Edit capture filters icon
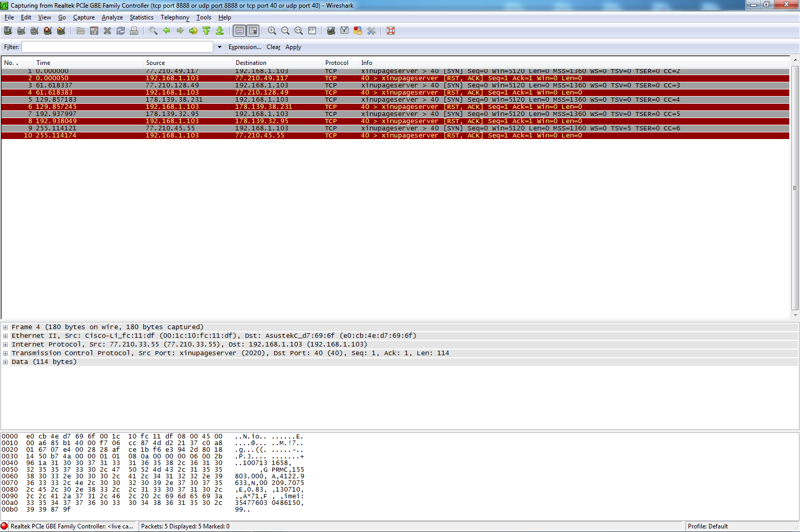Image resolution: width=800 pixels, height=532 pixels. click(331, 31)
